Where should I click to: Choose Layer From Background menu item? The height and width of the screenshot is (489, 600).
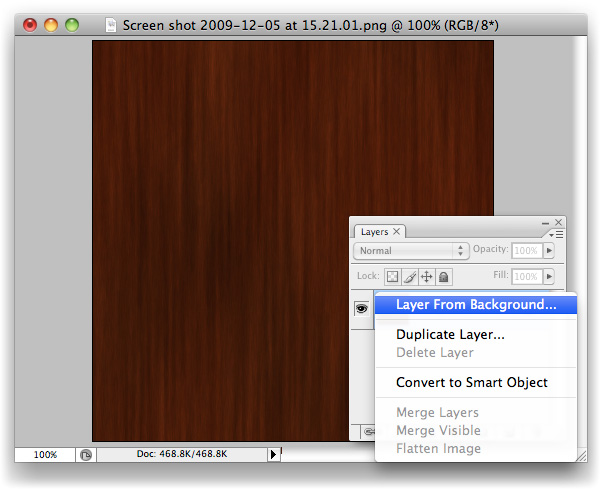click(x=476, y=305)
